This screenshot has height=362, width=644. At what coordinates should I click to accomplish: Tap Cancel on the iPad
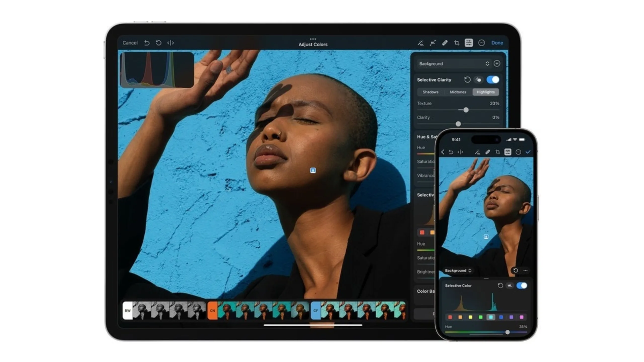(130, 43)
